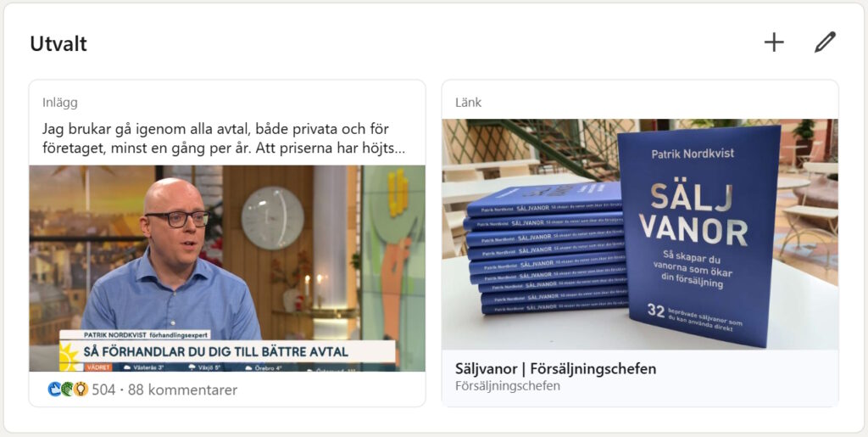Click the Länk label on second card
The image size is (868, 437).
click(x=468, y=103)
